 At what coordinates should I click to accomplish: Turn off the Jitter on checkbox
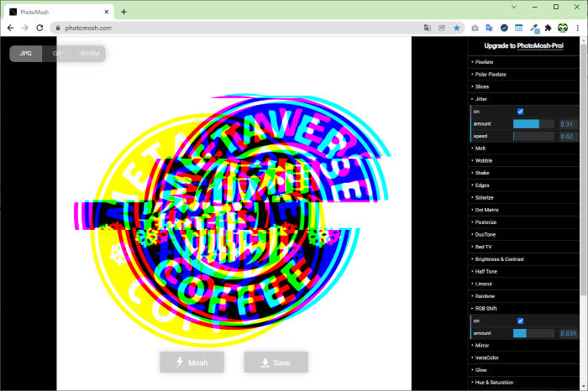pyautogui.click(x=520, y=112)
